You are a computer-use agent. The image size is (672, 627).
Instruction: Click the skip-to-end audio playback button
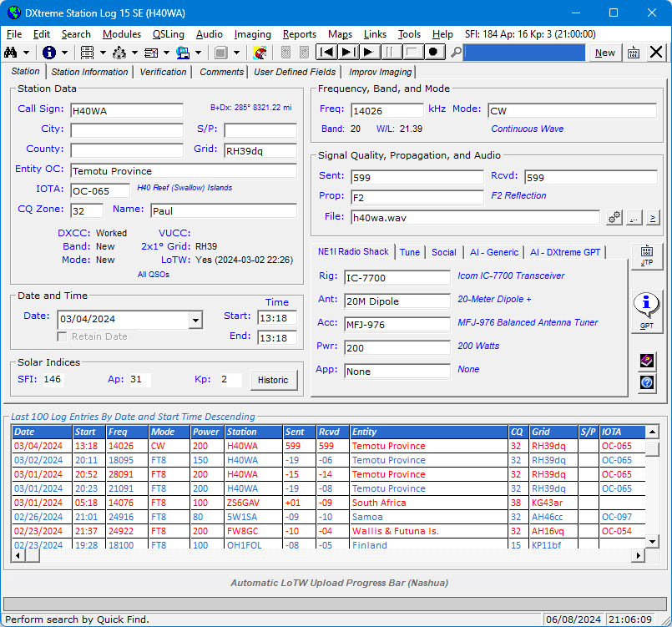pyautogui.click(x=347, y=53)
